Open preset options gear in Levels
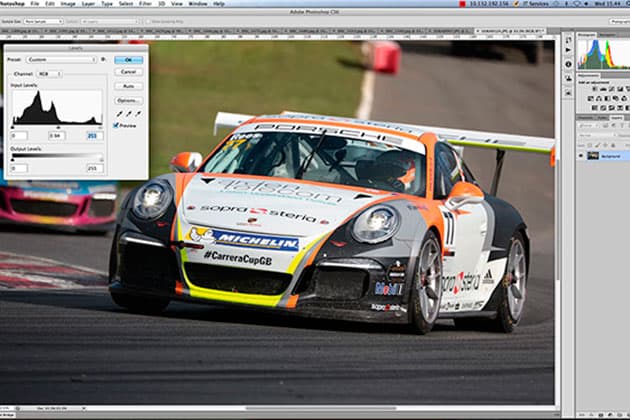Screen dimensions: 630x420 point(103,59)
